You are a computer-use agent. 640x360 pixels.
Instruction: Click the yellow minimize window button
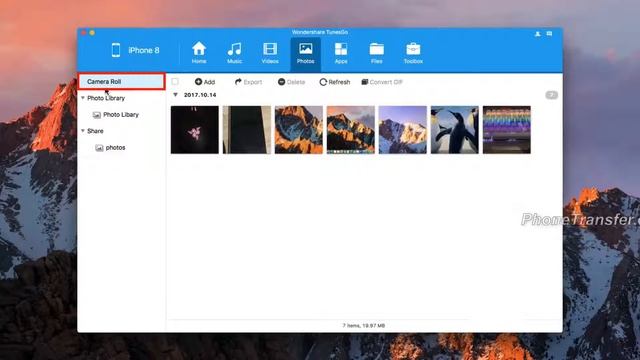coord(92,33)
